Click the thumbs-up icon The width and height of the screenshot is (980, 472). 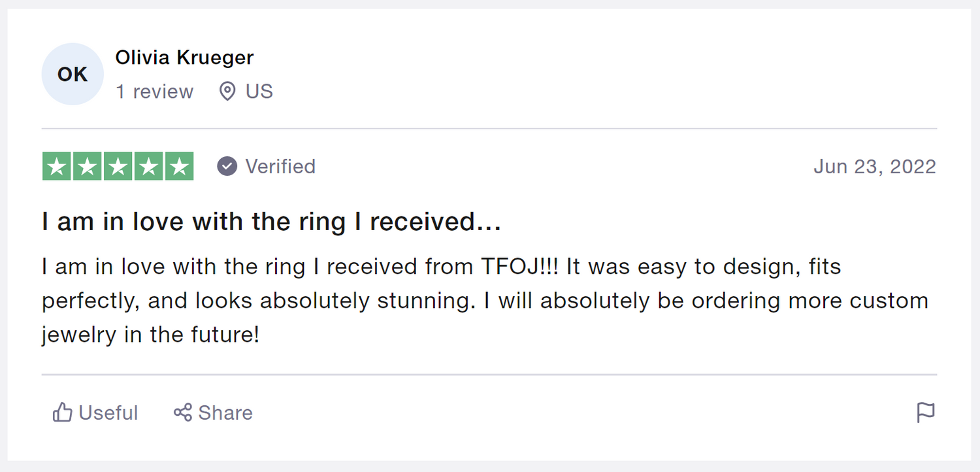coord(62,413)
